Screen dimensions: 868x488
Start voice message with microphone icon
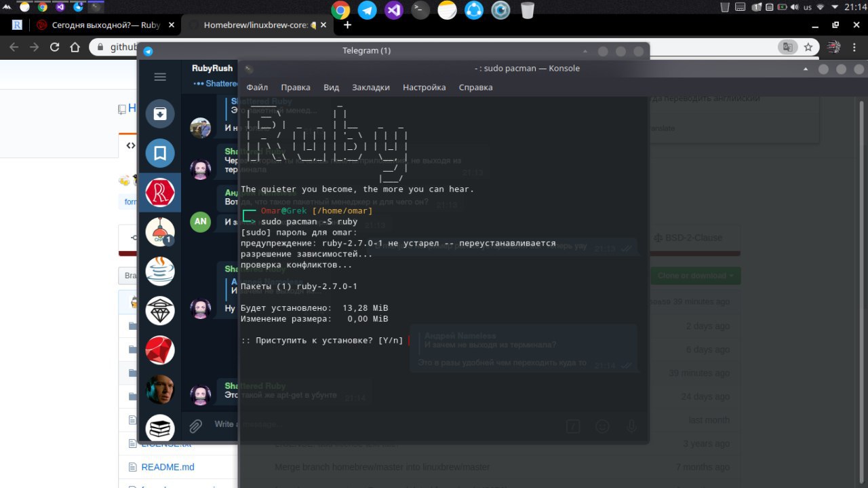631,426
